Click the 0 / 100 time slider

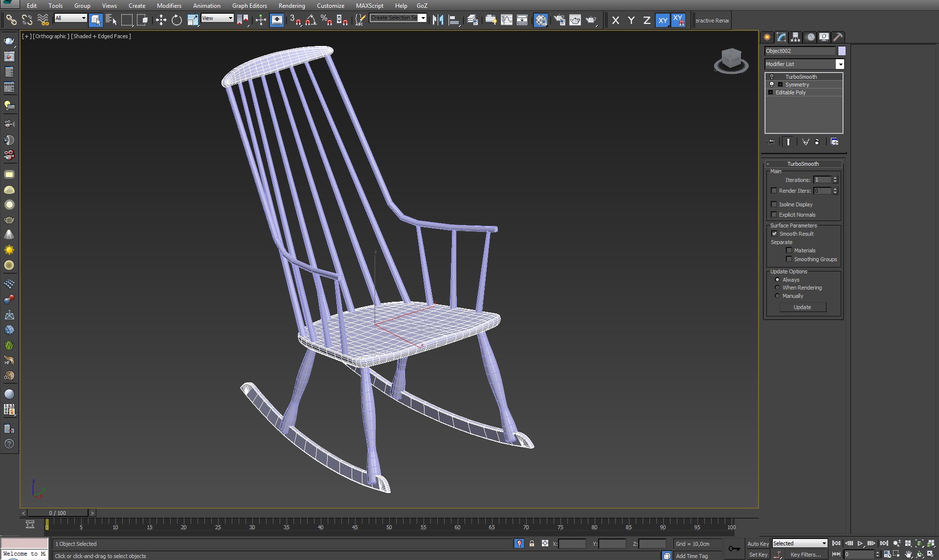coord(58,513)
